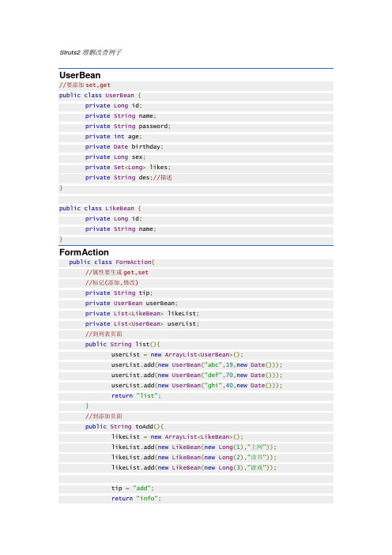Click the line 'return "list";'
The height and width of the screenshot is (555, 392).
136,395
